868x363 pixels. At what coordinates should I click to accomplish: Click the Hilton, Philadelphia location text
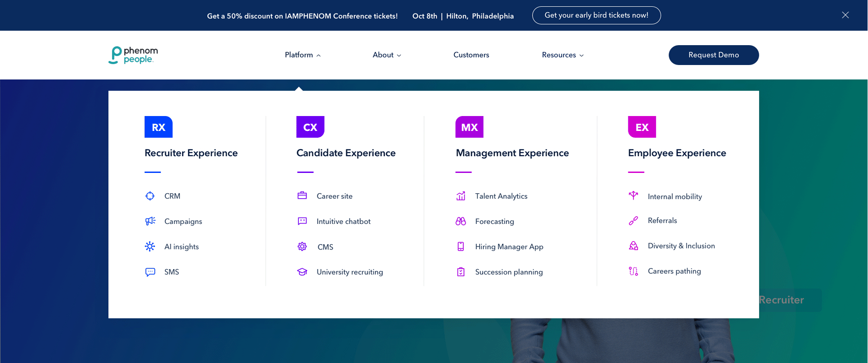pos(480,16)
